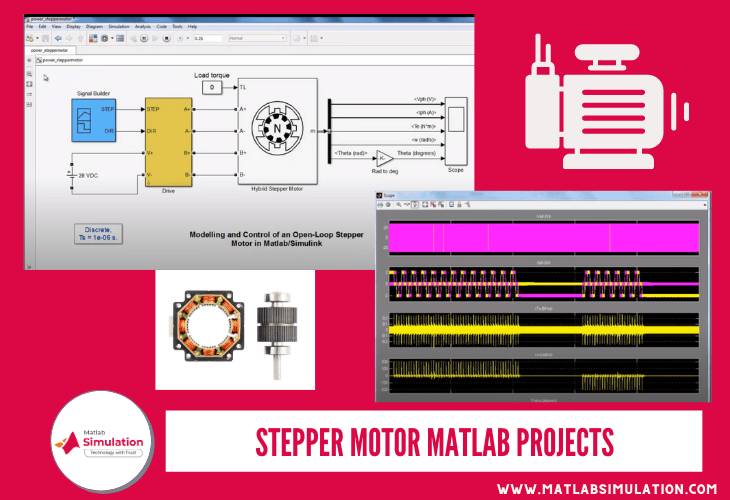Click the blue Back arrow in Simulink toolbar
The width and height of the screenshot is (730, 500).
point(58,38)
